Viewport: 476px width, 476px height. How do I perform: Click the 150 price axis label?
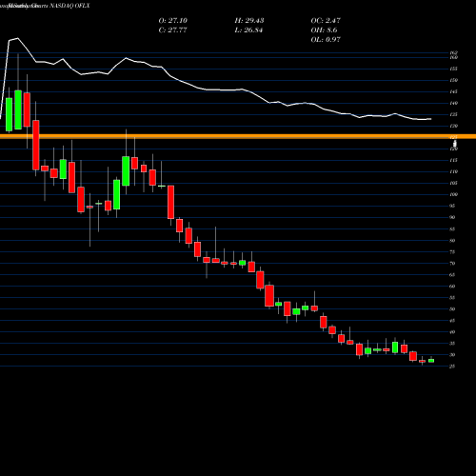click(x=454, y=80)
